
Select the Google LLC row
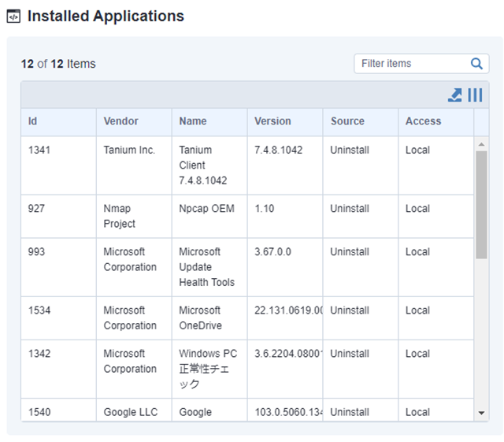130,411
